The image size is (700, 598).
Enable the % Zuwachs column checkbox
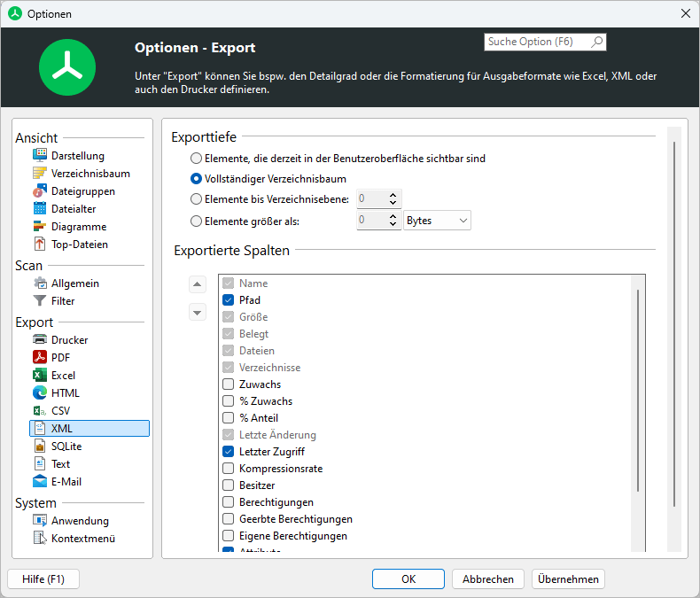click(228, 400)
